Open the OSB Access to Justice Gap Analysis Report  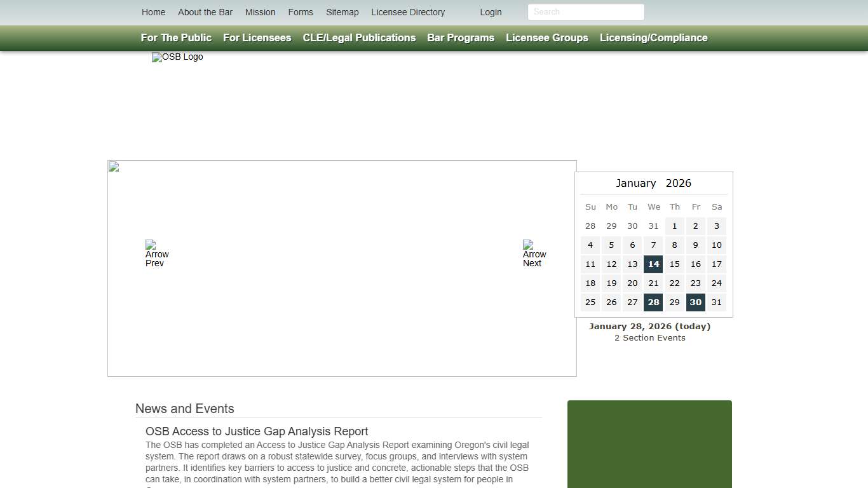pos(257,431)
